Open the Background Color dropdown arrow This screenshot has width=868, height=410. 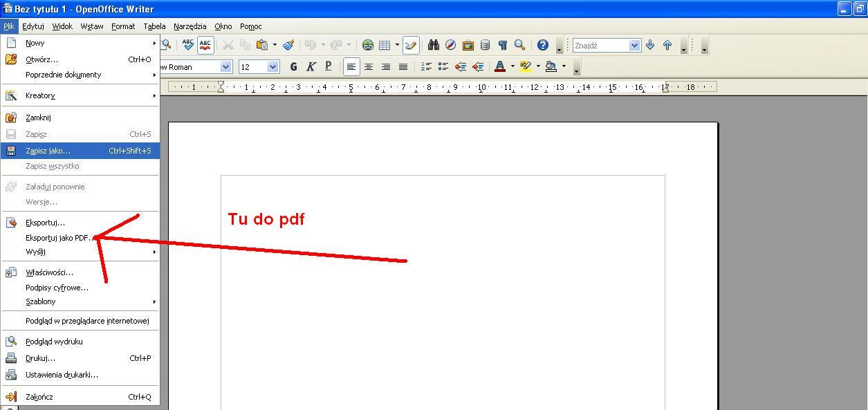(564, 66)
